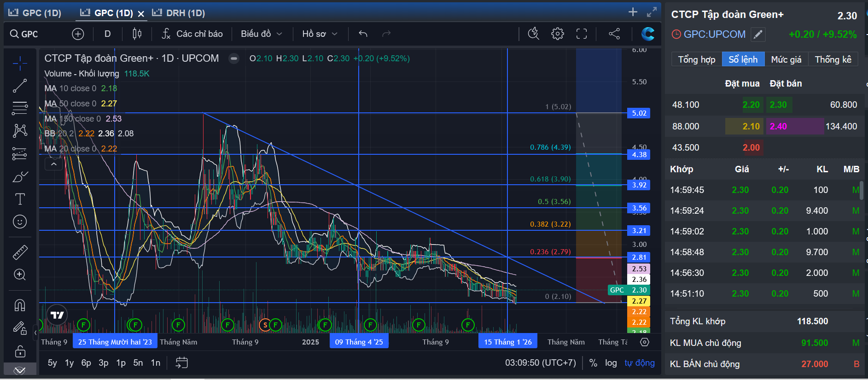Open chart settings gear
The height and width of the screenshot is (380, 868).
point(557,34)
